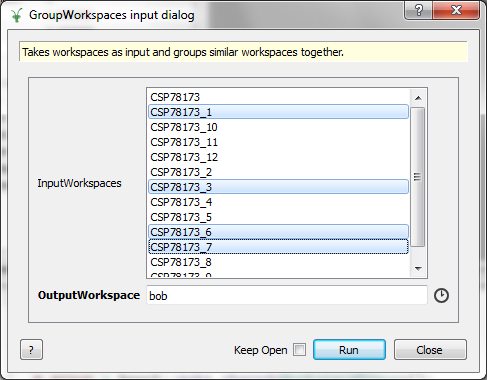Click the focused entry CSP78173_7
The image size is (487, 380).
pyautogui.click(x=279, y=247)
